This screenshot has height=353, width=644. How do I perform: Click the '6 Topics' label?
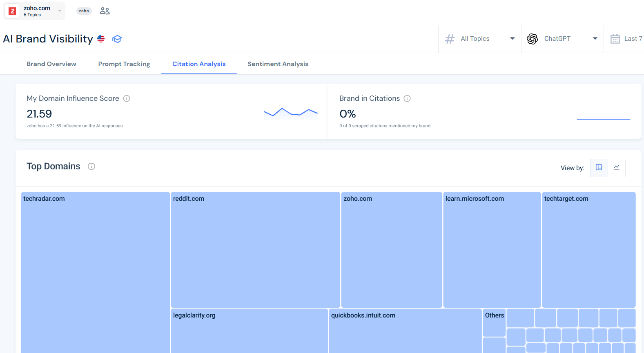click(32, 15)
